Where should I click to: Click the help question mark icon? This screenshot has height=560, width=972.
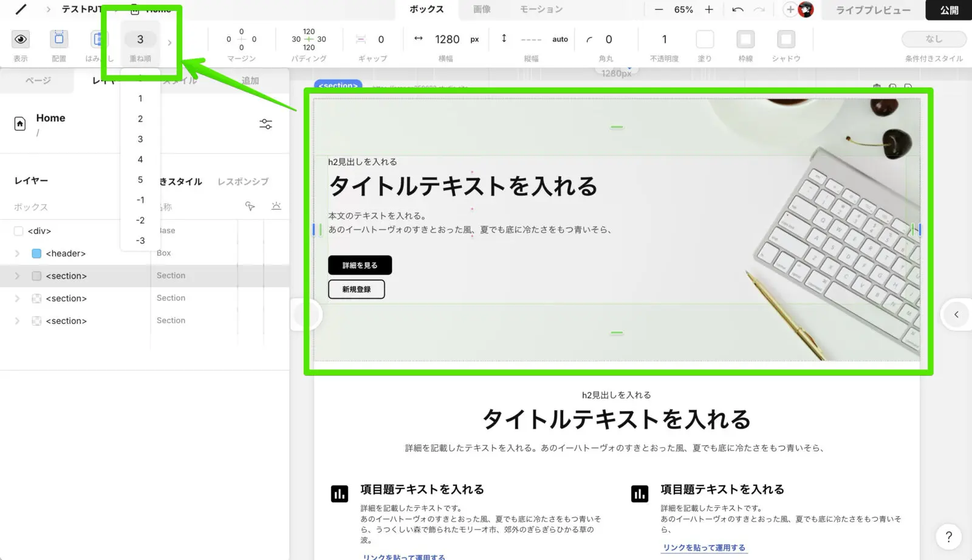pyautogui.click(x=948, y=537)
